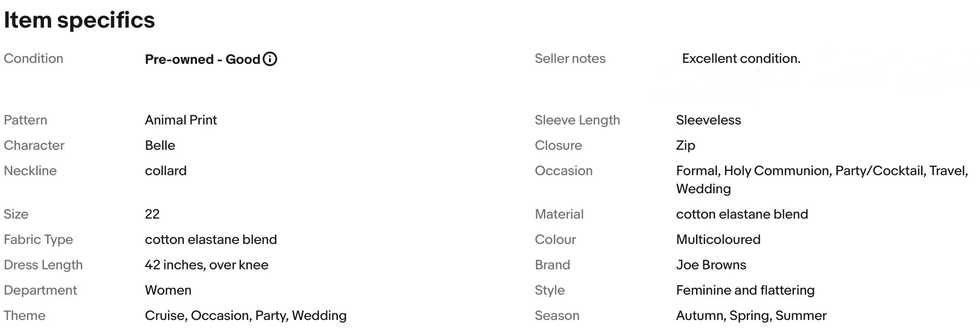Select the Animal Print pattern value
The height and width of the screenshot is (334, 980).
click(181, 120)
